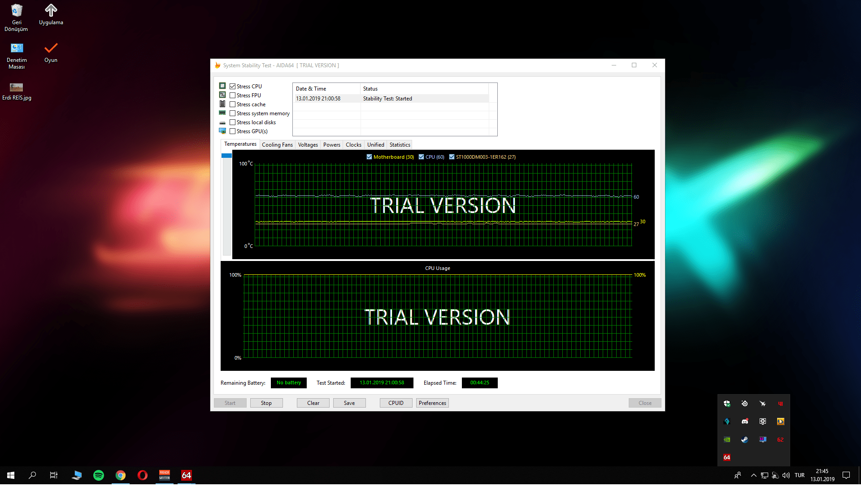Toggle the Motherboard temperature graph checkbox
This screenshot has width=861, height=504.
(369, 157)
